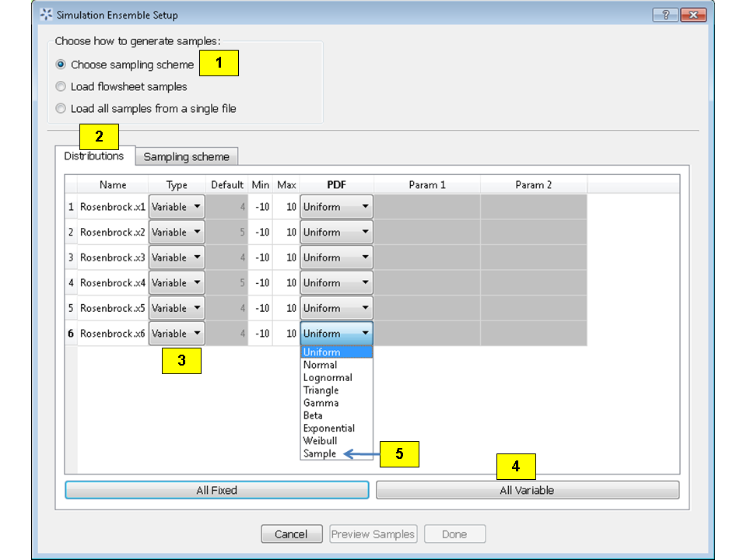Select the Distributions tab
Image resolution: width=747 pixels, height=560 pixels.
click(x=94, y=156)
